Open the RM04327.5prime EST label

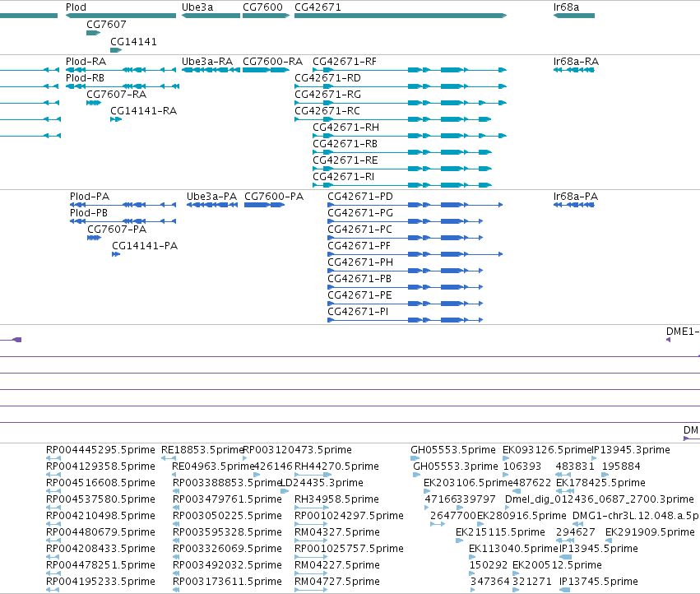point(337,532)
